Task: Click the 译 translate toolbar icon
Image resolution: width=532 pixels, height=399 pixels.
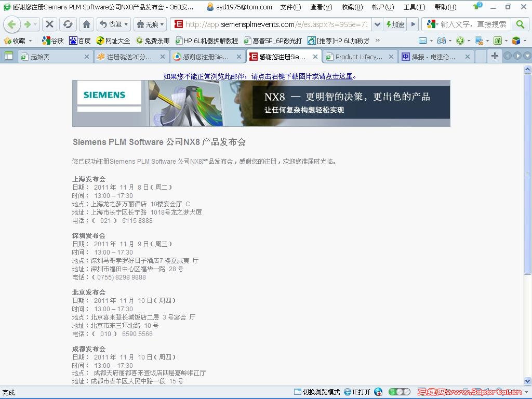Action: click(x=497, y=41)
